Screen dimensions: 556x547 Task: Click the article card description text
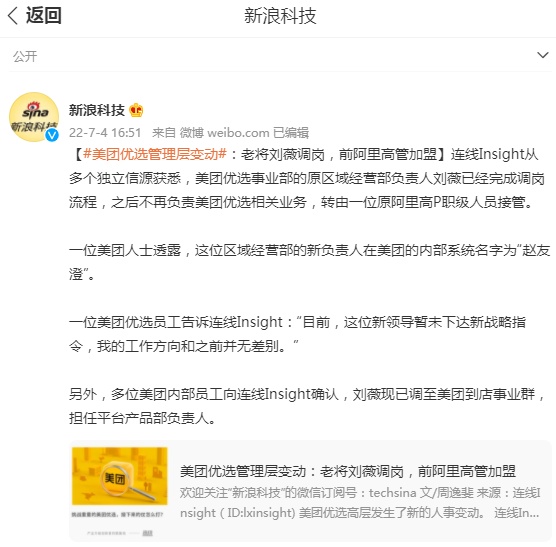pyautogui.click(x=360, y=503)
